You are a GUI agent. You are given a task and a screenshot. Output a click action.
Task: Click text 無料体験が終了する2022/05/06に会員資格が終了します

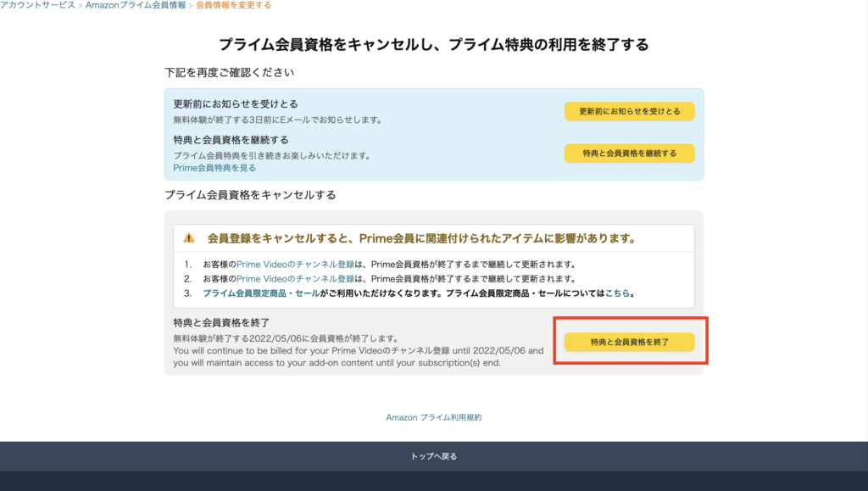coord(287,338)
